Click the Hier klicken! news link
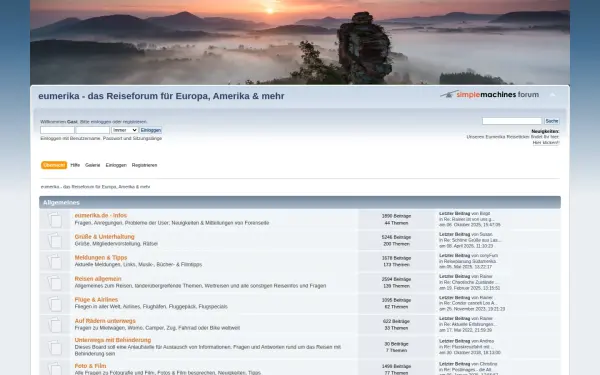The height and width of the screenshot is (375, 600). coord(546,142)
